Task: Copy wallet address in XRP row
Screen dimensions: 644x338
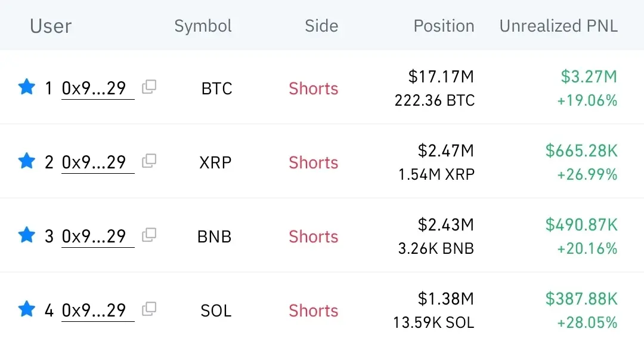Action: pyautogui.click(x=149, y=161)
